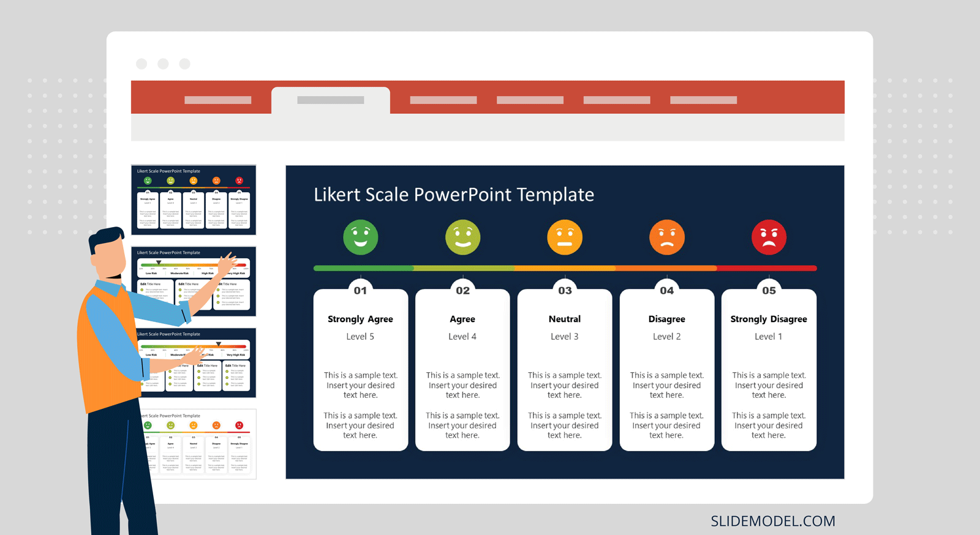Click the Strongly Disagree heading
The width and height of the screenshot is (980, 535).
click(x=769, y=319)
